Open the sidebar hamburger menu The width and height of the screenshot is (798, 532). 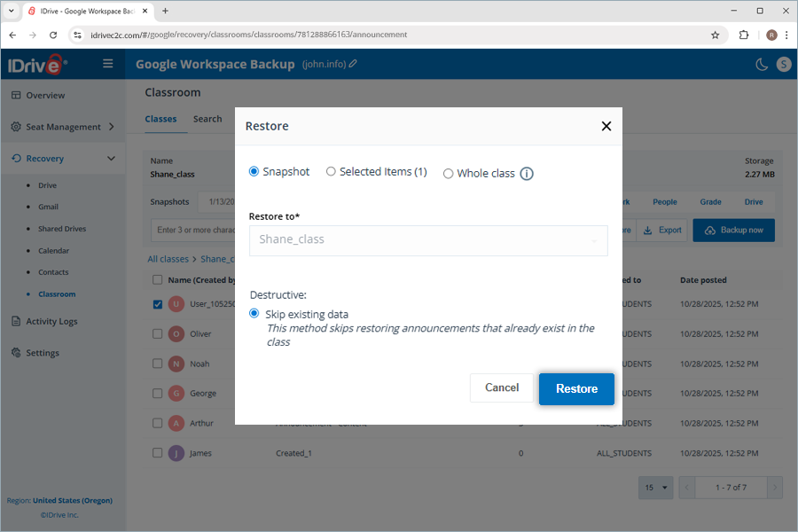pyautogui.click(x=106, y=63)
